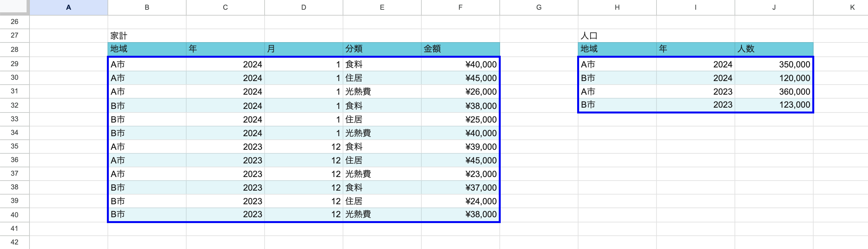Select the 金額 header cell
Viewport: 868px width, 249px height.
460,49
